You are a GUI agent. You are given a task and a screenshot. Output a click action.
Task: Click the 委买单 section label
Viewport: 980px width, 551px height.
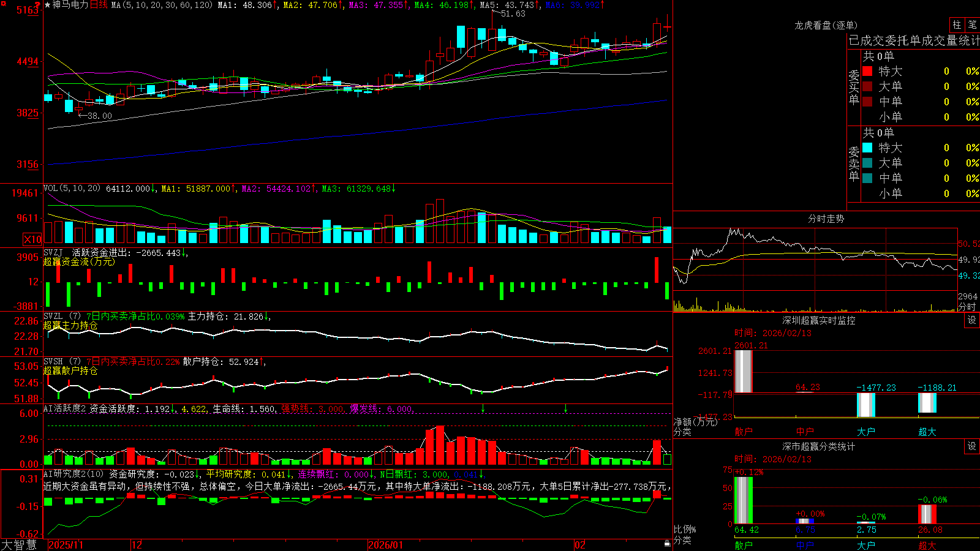coord(854,87)
